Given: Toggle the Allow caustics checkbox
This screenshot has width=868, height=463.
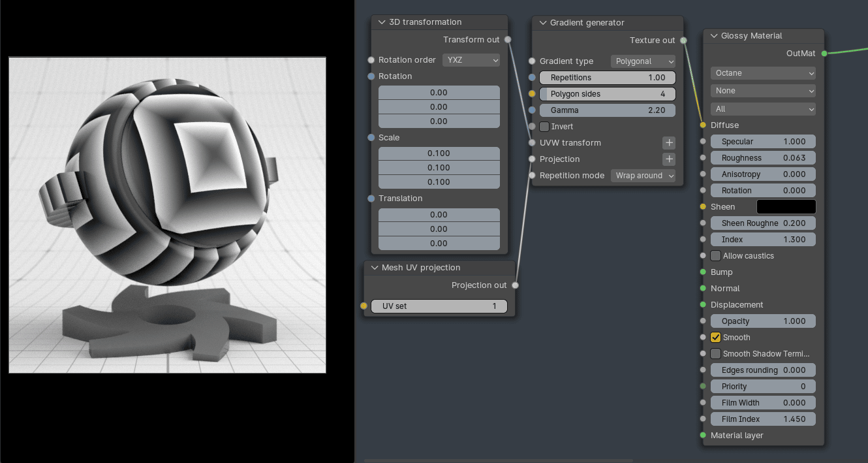Looking at the screenshot, I should click(716, 256).
